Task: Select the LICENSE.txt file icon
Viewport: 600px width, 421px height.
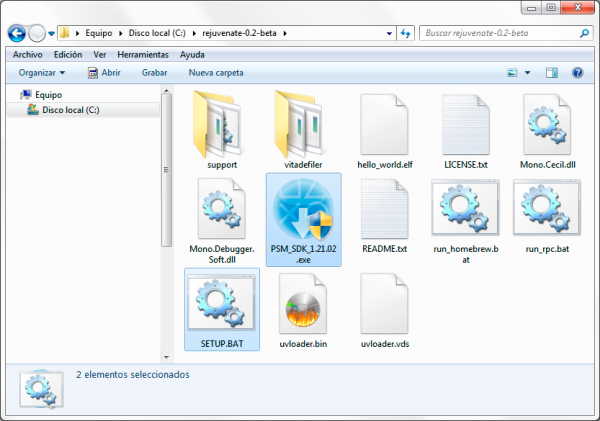Action: click(x=466, y=125)
